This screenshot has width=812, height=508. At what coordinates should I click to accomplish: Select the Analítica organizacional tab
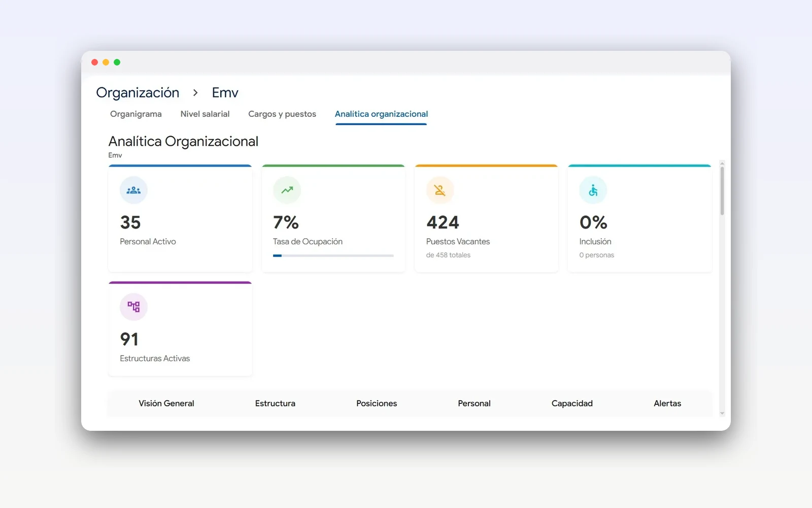381,114
